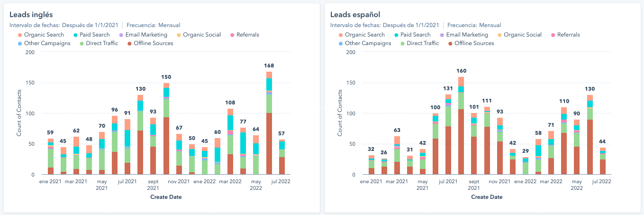Click Offline Sources legend dot in Leads inglés
Viewport: 644px width, 215px height.
point(130,44)
